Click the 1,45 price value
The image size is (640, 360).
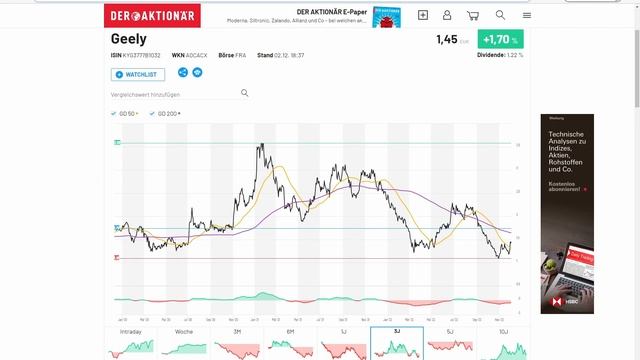pos(447,39)
